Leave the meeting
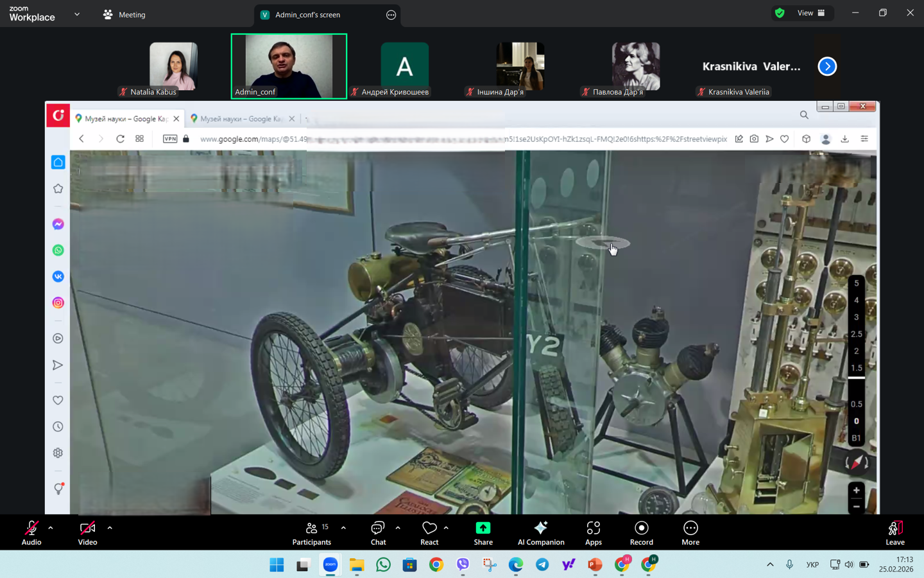Viewport: 924px width, 578px height. pos(894,532)
